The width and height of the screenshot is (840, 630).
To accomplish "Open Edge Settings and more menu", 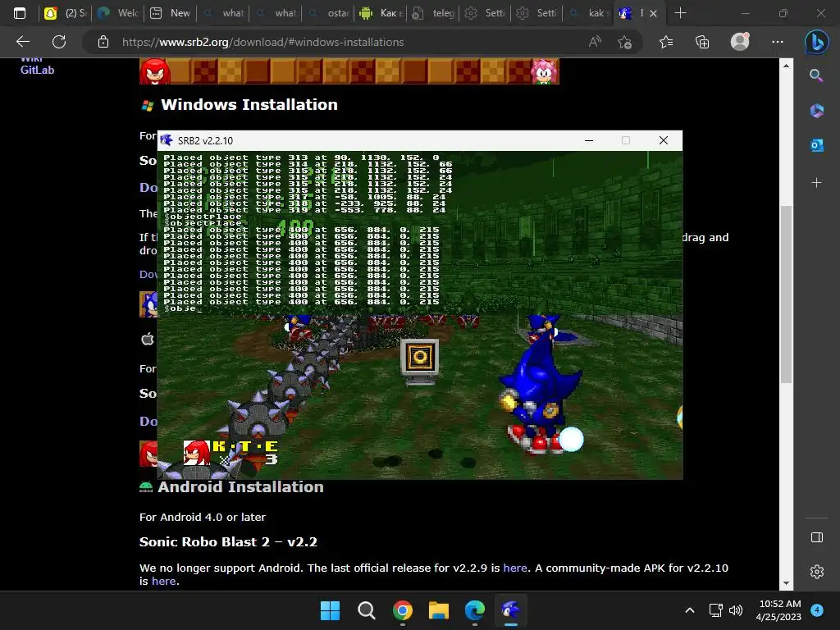I will click(x=778, y=42).
